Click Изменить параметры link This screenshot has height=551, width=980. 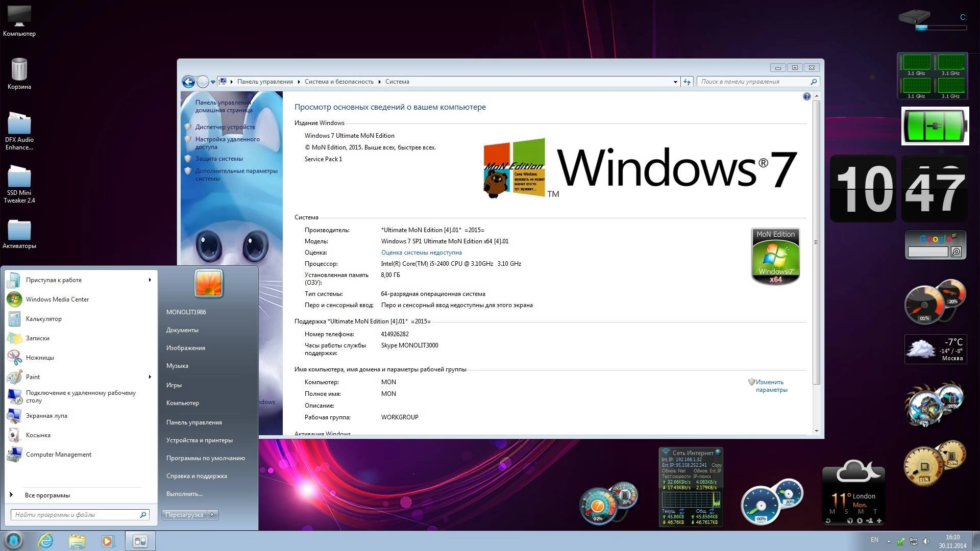pyautogui.click(x=772, y=386)
